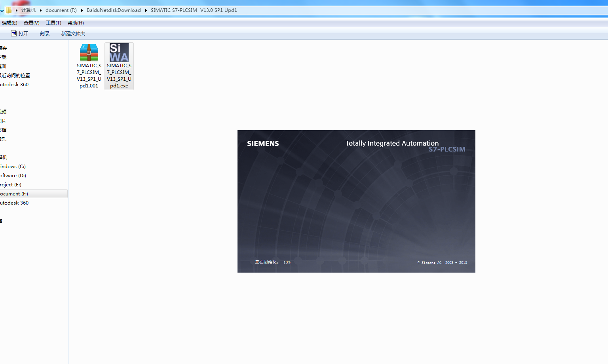Select Document (F:) drive in sidebar
The width and height of the screenshot is (608, 364).
click(34, 194)
